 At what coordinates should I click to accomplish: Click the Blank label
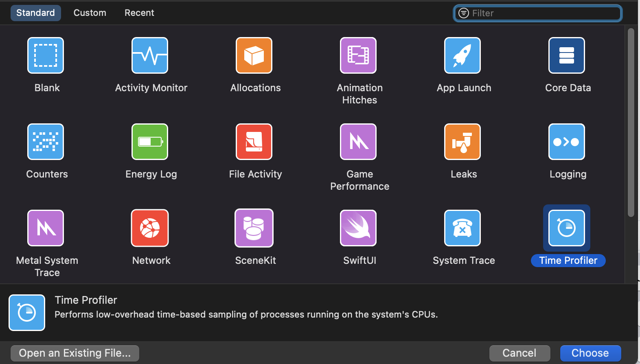pyautogui.click(x=47, y=88)
